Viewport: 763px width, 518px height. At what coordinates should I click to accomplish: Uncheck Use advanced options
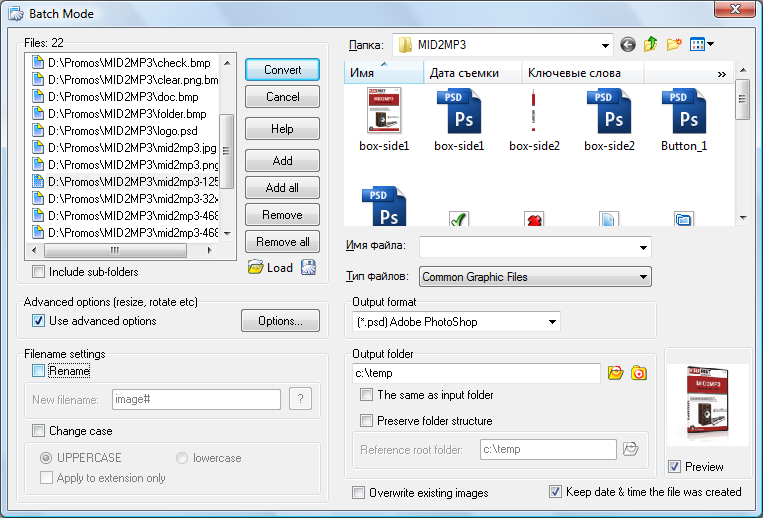click(x=39, y=321)
